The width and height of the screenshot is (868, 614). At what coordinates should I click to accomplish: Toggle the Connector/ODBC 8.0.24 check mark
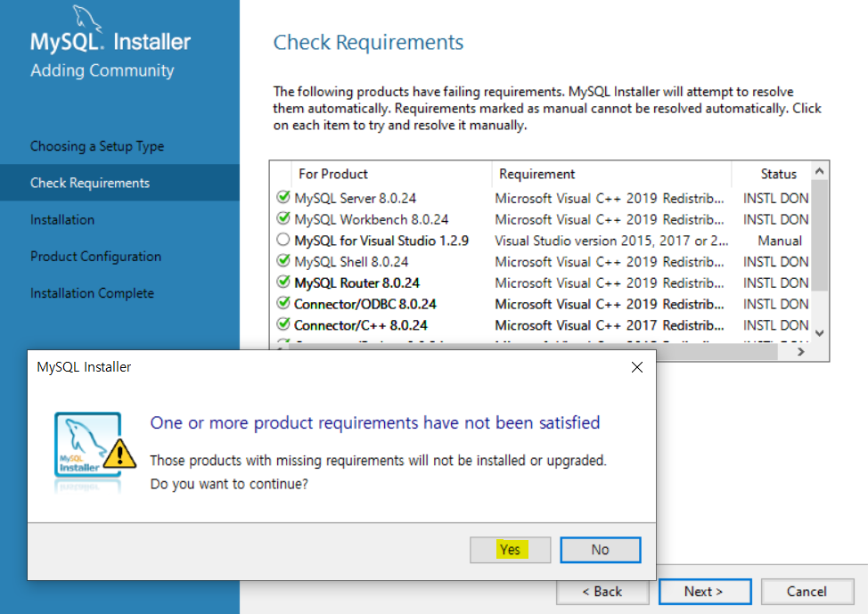pos(283,303)
